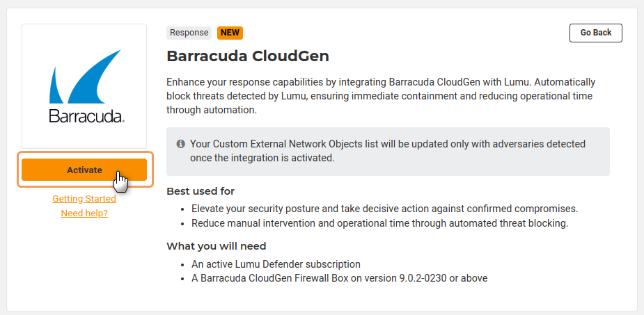644x315 pixels.
Task: Select the 'Best used for' heading
Action: (x=201, y=191)
